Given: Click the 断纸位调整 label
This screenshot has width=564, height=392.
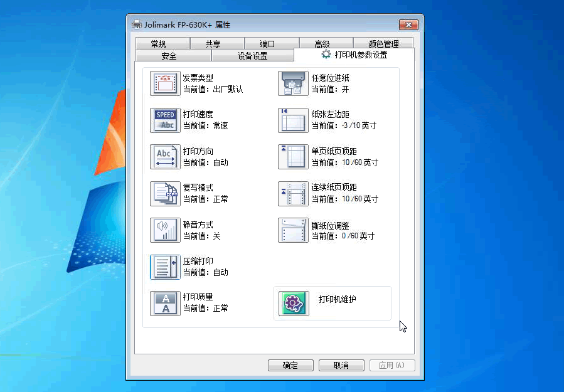Looking at the screenshot, I should [330, 226].
